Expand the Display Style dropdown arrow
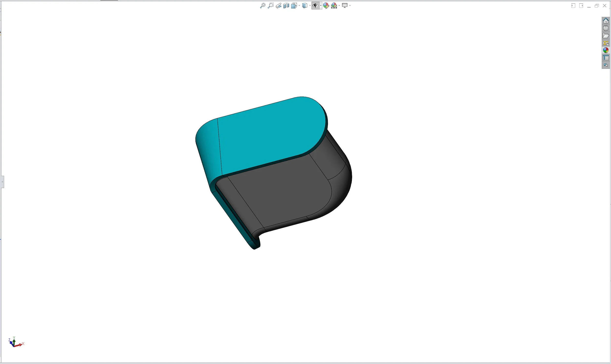This screenshot has width=611, height=364. pos(310,6)
